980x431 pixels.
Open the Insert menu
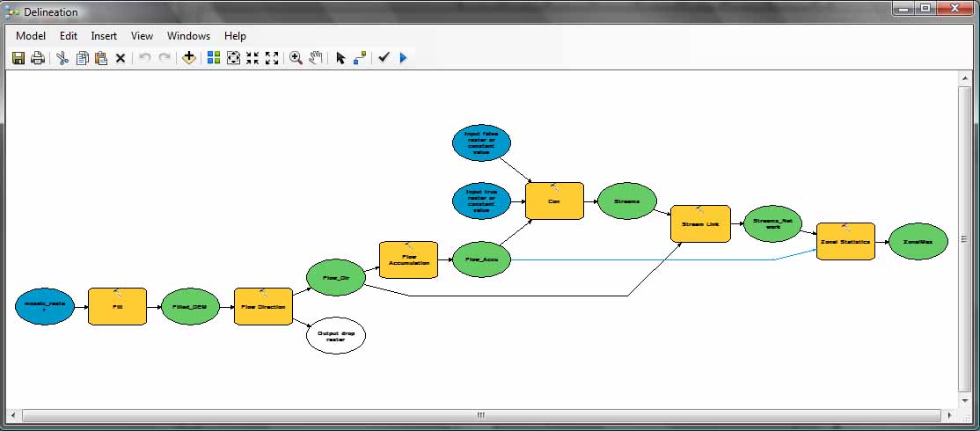(x=104, y=36)
